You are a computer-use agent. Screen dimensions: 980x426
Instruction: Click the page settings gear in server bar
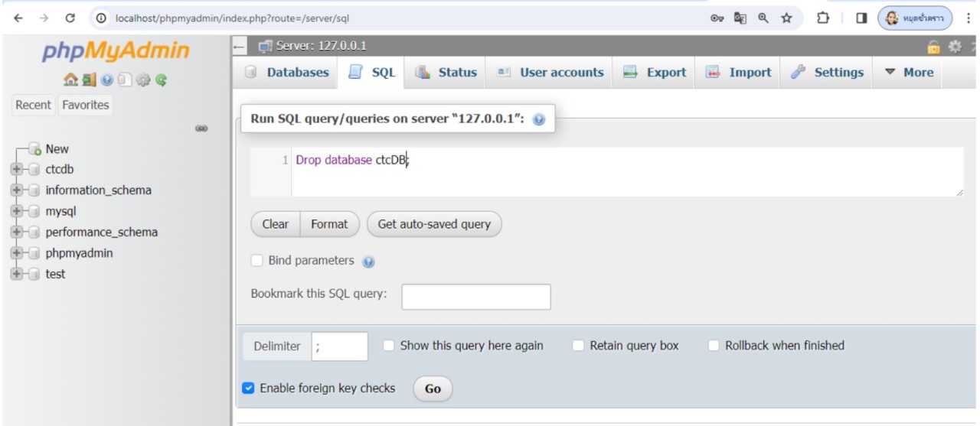[x=955, y=47]
